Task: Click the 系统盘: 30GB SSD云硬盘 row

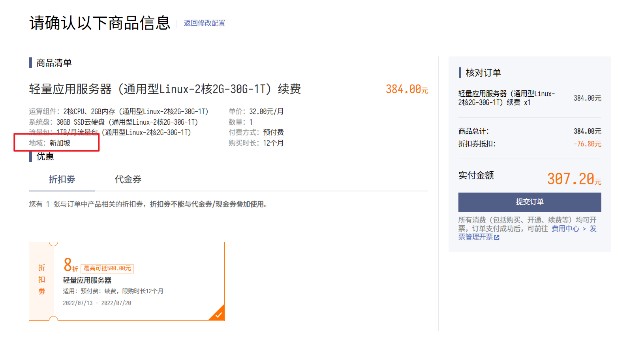Action: click(x=113, y=122)
